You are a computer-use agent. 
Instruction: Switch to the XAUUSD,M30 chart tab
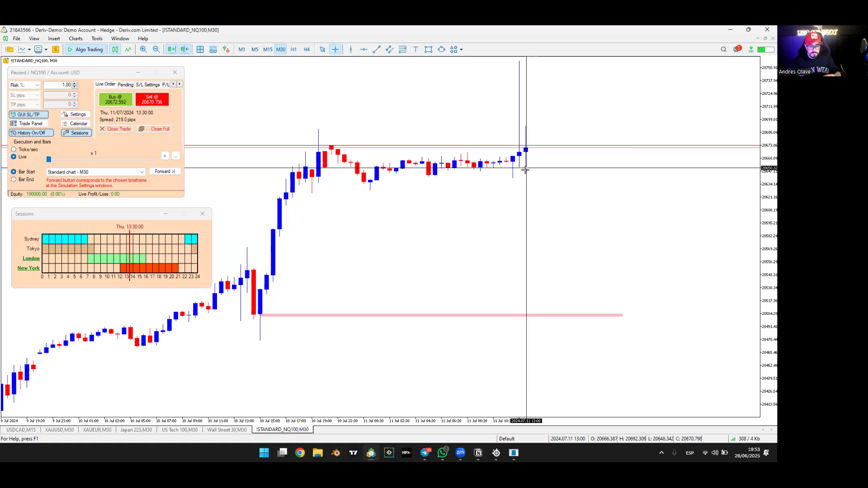59,430
